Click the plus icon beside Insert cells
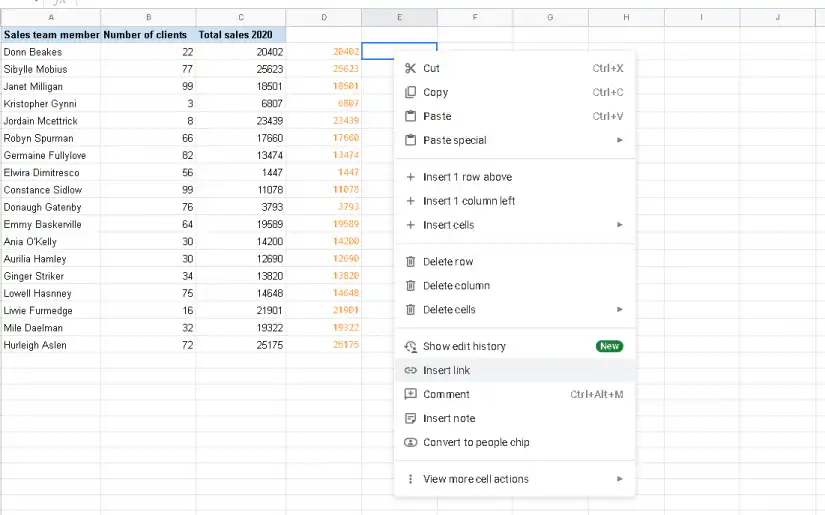825x515 pixels. [x=410, y=225]
